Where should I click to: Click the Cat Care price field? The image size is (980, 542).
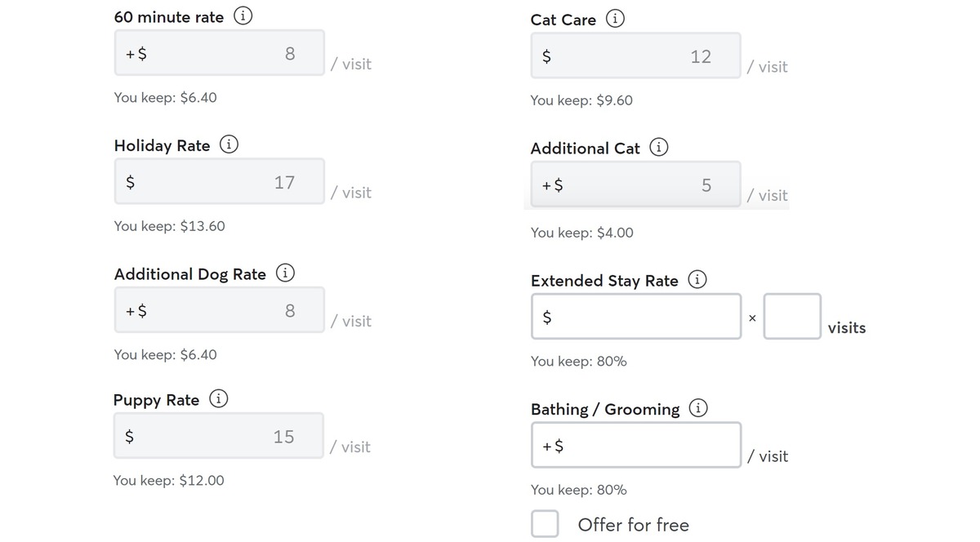(x=635, y=55)
